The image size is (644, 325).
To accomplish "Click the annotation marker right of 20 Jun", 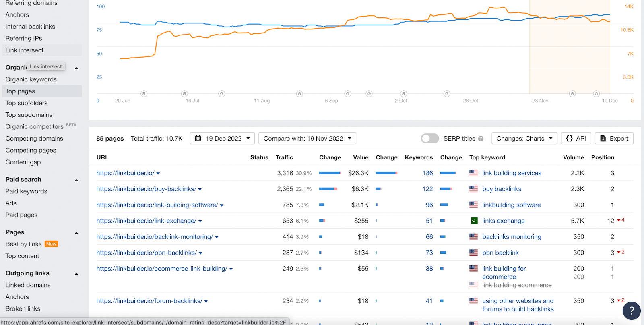I will click(x=144, y=94).
